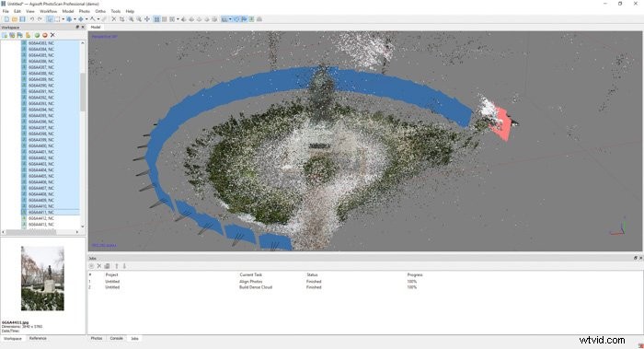This screenshot has height=349, width=644.
Task: Reset the view with crosshair icon
Action: (x=146, y=19)
